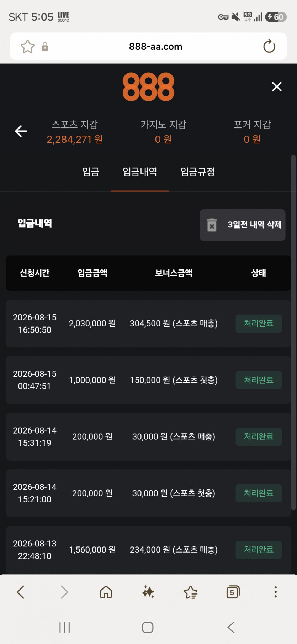This screenshot has height=644, width=297.
Task: Switch to the 입금 tab
Action: click(91, 172)
